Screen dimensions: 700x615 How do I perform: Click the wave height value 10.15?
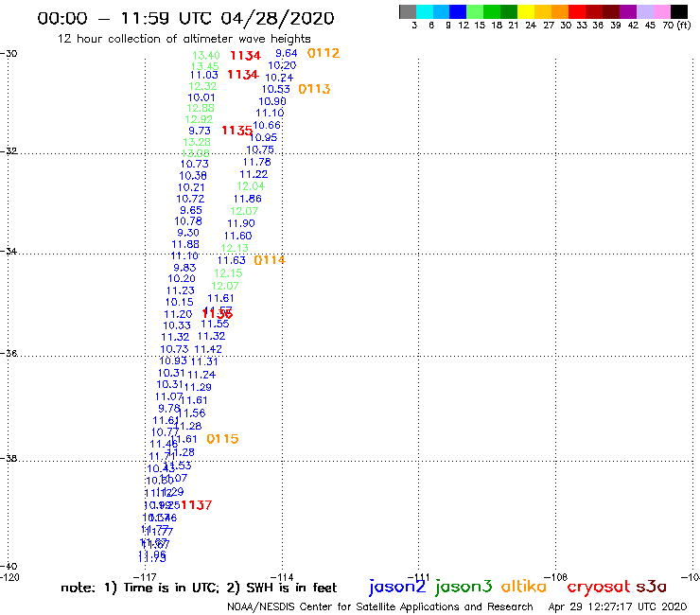(x=180, y=303)
